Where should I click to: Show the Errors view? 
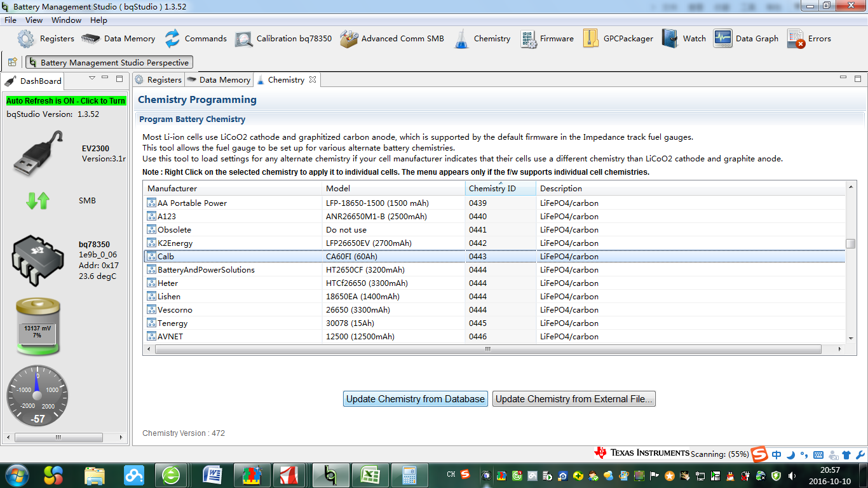point(809,39)
